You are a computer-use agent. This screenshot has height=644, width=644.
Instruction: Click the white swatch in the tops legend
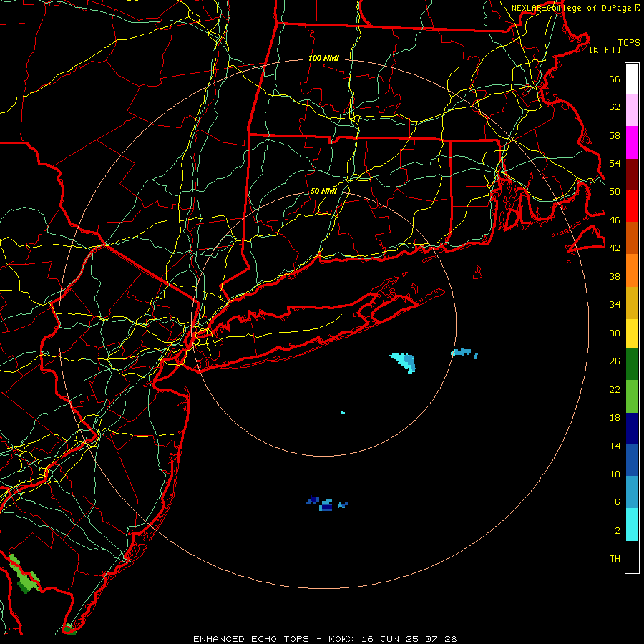click(x=632, y=79)
